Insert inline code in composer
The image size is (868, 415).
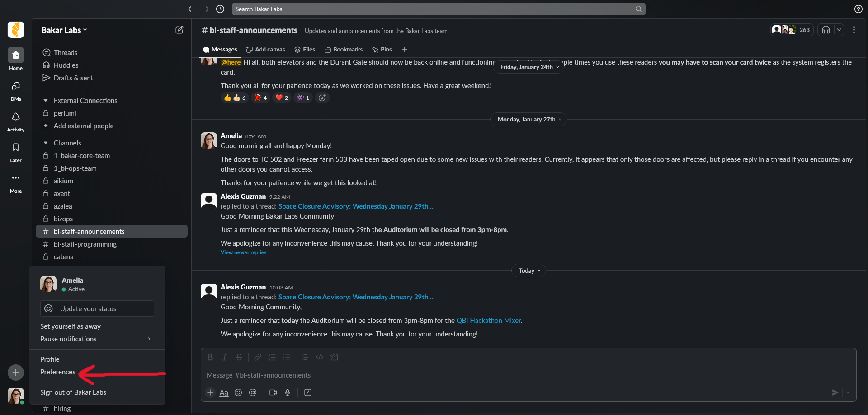tap(320, 357)
